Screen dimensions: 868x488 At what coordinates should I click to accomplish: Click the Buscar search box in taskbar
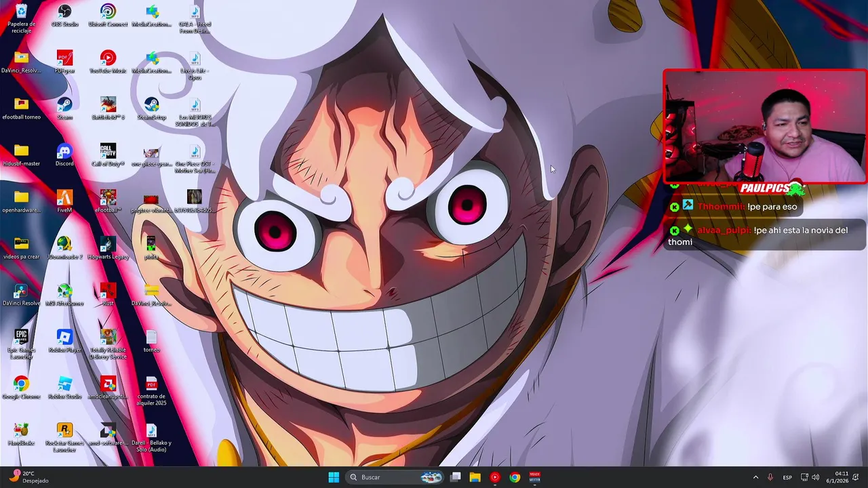(x=396, y=477)
